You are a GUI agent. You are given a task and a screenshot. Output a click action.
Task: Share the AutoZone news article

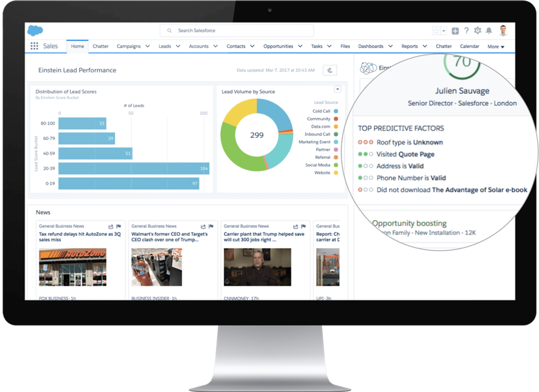(111, 227)
